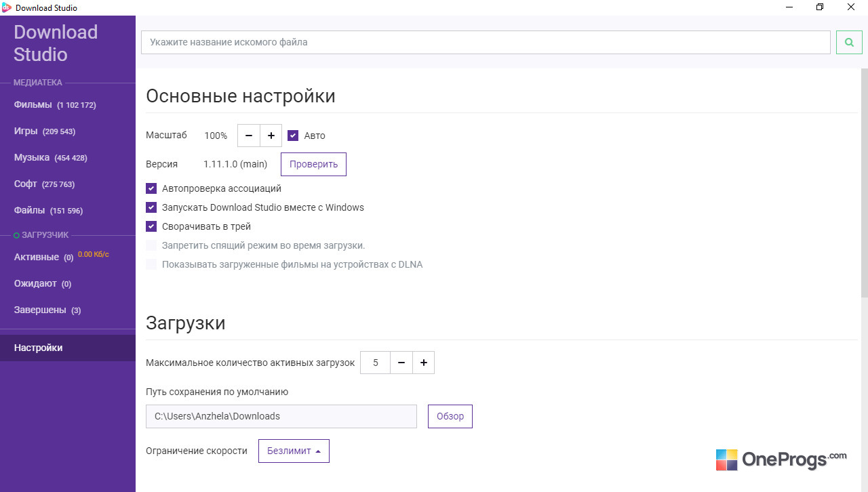The width and height of the screenshot is (868, 492).
Task: View Завершены downloads
Action: (68, 310)
